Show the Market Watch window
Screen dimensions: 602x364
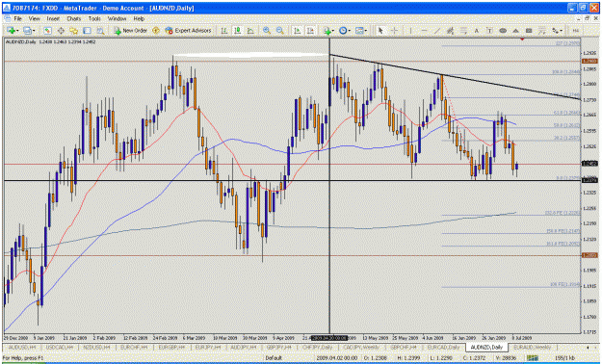pos(47,31)
